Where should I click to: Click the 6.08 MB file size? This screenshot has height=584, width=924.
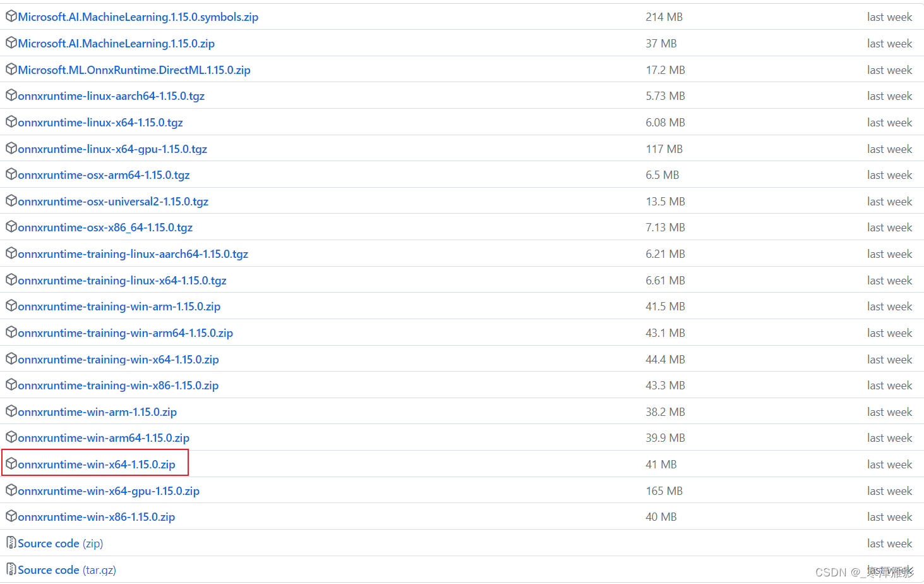(665, 123)
